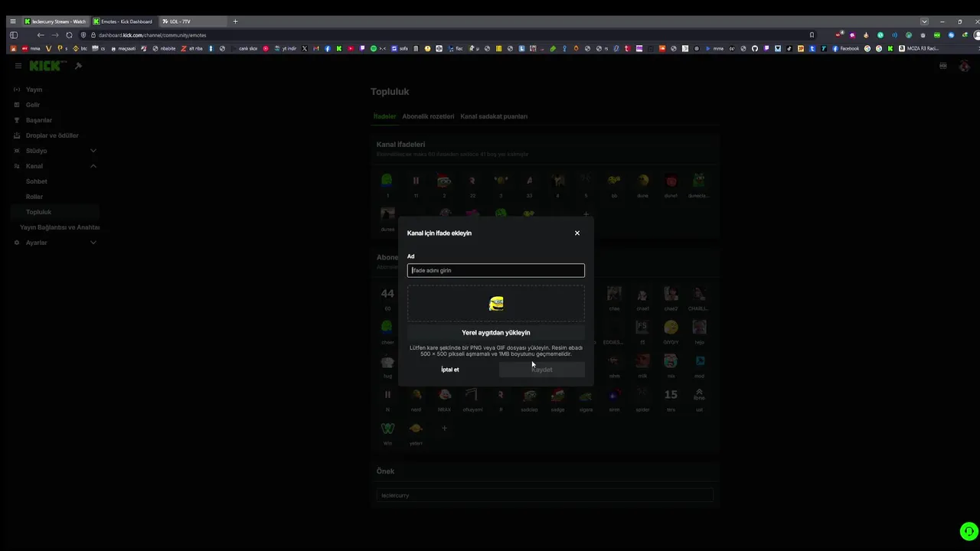Open the 'maçsaati' bookmark
Image resolution: width=980 pixels, height=551 pixels.
click(123, 48)
